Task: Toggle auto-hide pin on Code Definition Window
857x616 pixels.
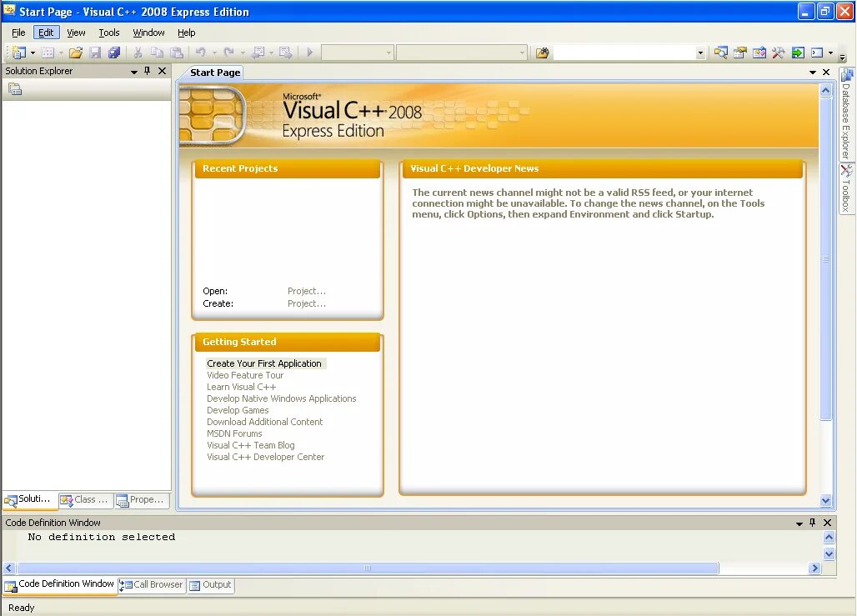Action: 812,523
